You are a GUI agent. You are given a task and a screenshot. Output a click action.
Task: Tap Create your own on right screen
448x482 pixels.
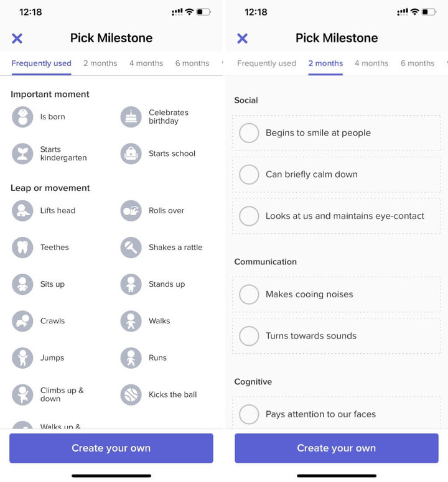coord(337,448)
